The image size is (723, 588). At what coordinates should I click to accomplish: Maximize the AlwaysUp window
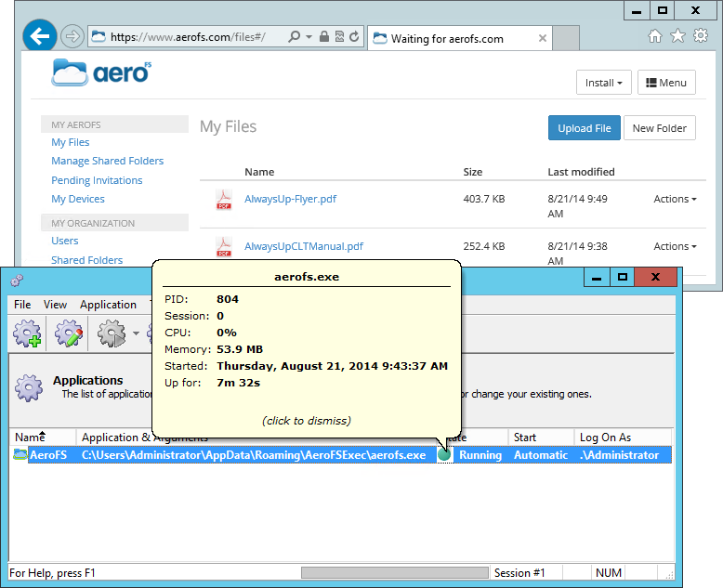(x=623, y=278)
